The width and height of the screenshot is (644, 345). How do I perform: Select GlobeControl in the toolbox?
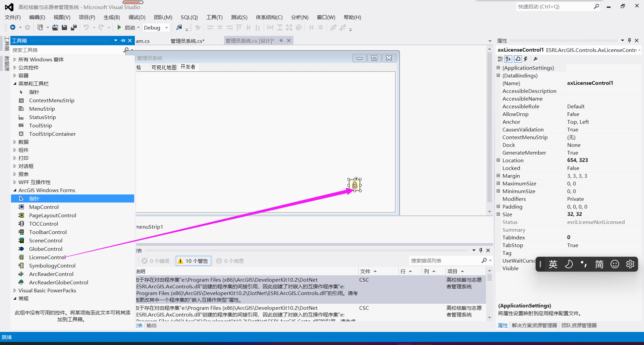pyautogui.click(x=46, y=249)
